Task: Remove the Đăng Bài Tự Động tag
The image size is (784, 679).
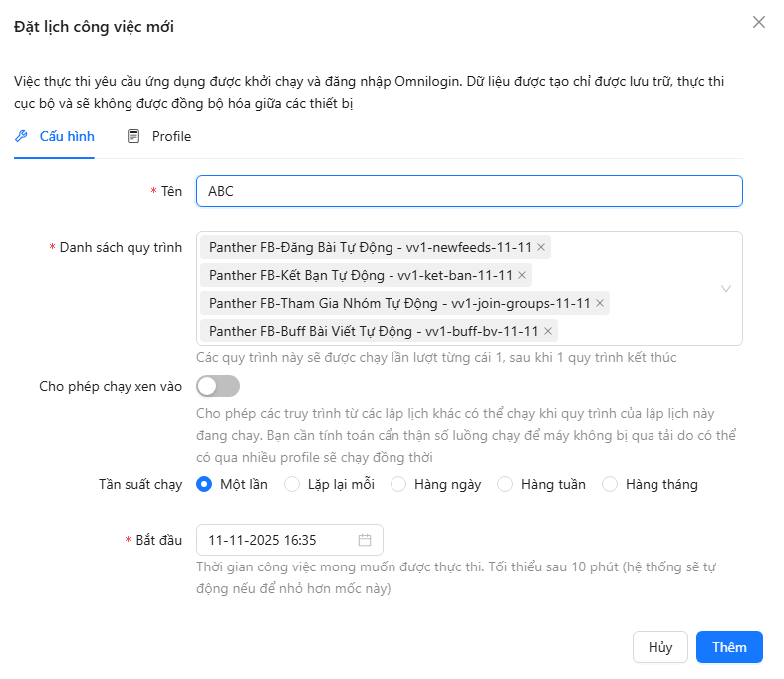Action: (541, 247)
